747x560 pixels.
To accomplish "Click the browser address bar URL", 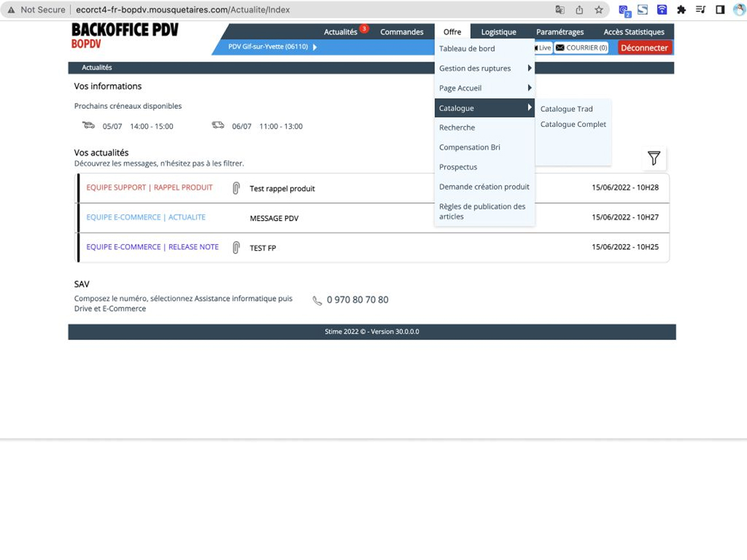I will coord(183,10).
